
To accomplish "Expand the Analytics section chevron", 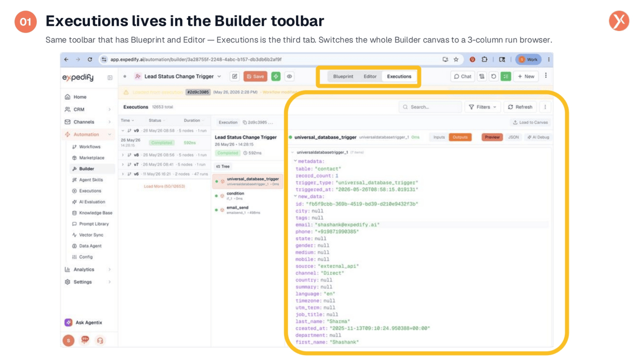I will tap(109, 269).
